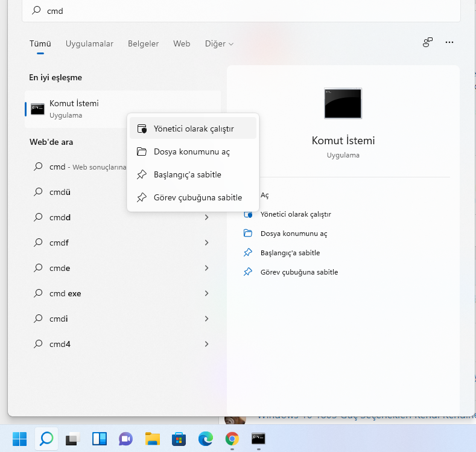Click Başlangıç'a sabitle in right panel
This screenshot has height=452, width=476.
[290, 253]
